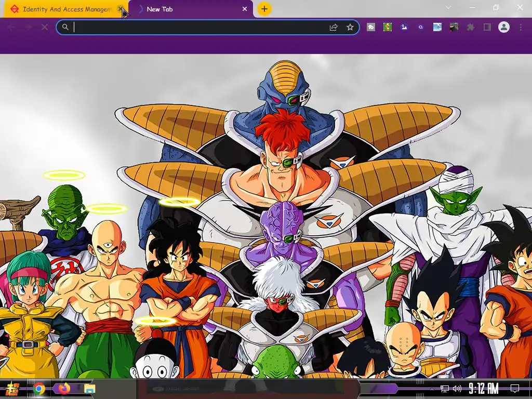Launch Firefox from the taskbar
Viewport: 532px width, 399px height.
64,389
